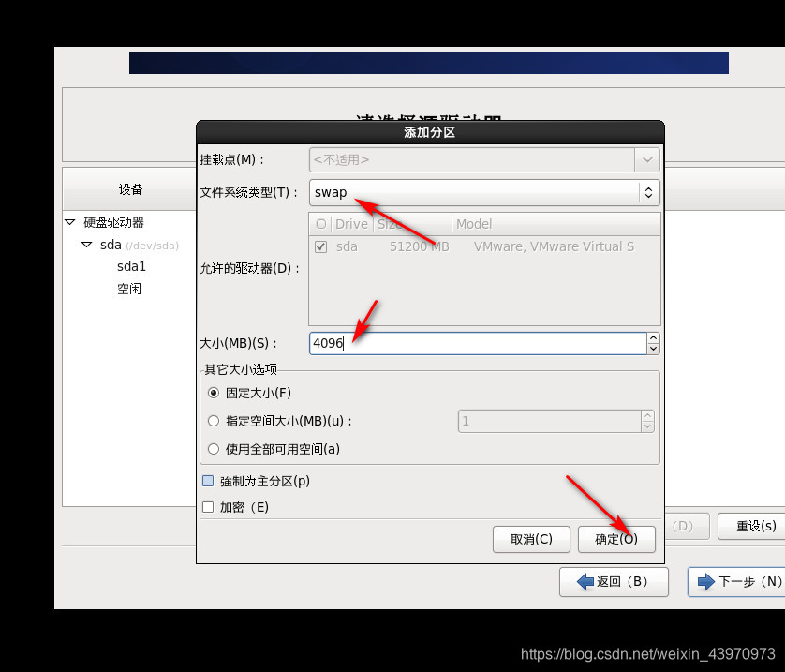Click the 重设(s) reset button
This screenshot has width=785, height=672.
coord(751,527)
